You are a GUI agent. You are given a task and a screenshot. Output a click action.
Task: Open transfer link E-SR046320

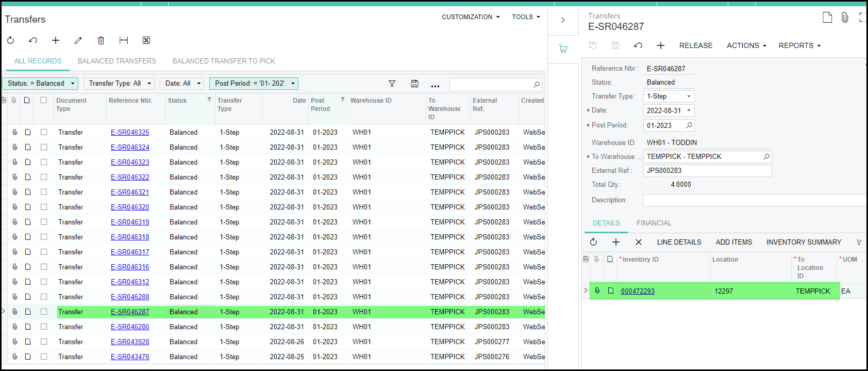pyautogui.click(x=130, y=207)
